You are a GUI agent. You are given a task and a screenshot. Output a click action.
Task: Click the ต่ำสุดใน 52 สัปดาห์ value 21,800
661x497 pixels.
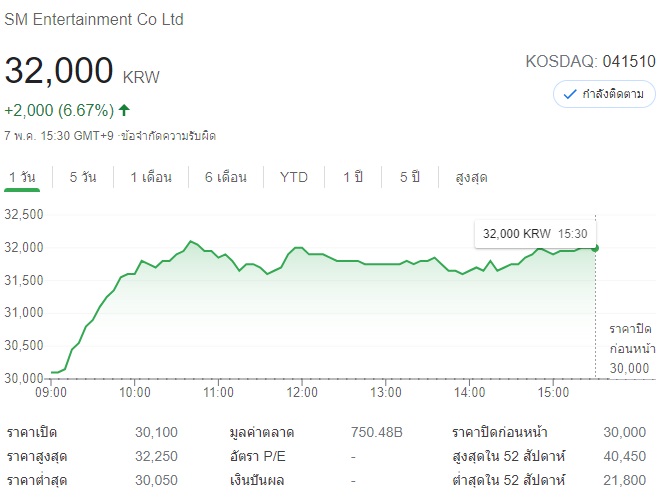[x=624, y=480]
